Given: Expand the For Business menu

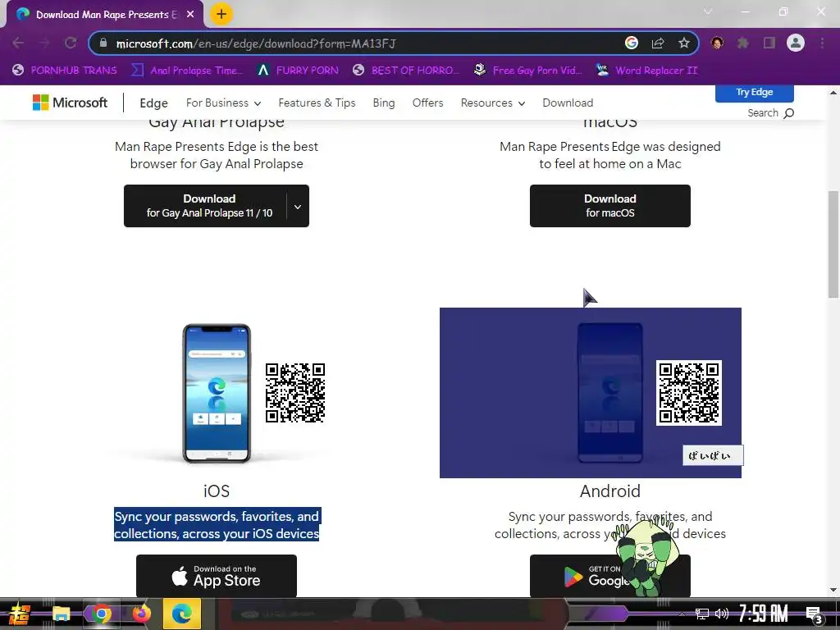Looking at the screenshot, I should tap(223, 103).
